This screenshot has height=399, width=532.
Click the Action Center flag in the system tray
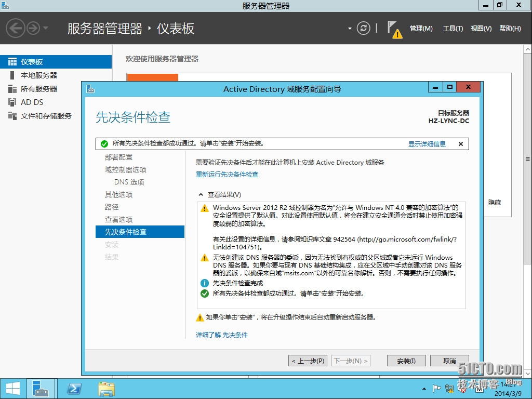436,389
